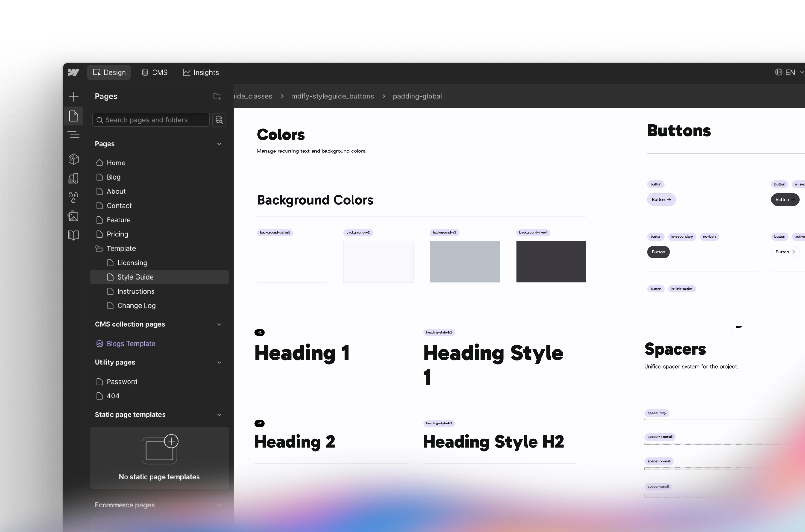Switch to the CMS tab
The height and width of the screenshot is (532, 805).
tap(154, 72)
